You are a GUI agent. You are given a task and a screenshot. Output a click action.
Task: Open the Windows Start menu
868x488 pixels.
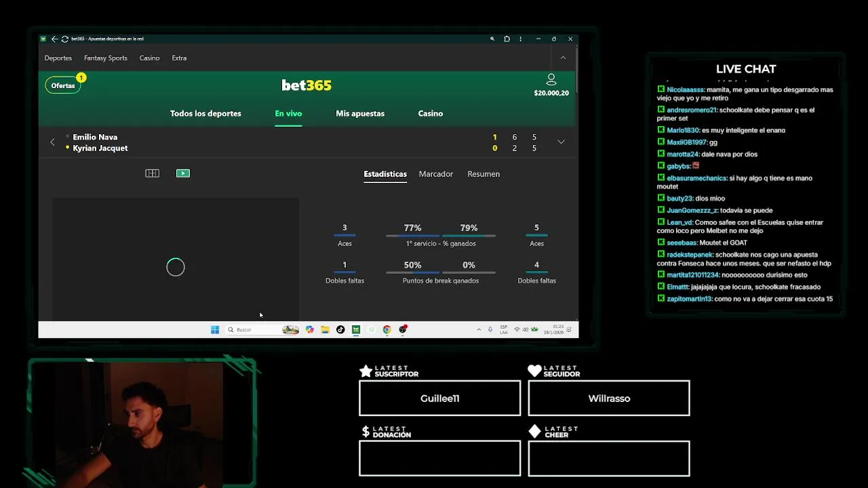coord(215,329)
